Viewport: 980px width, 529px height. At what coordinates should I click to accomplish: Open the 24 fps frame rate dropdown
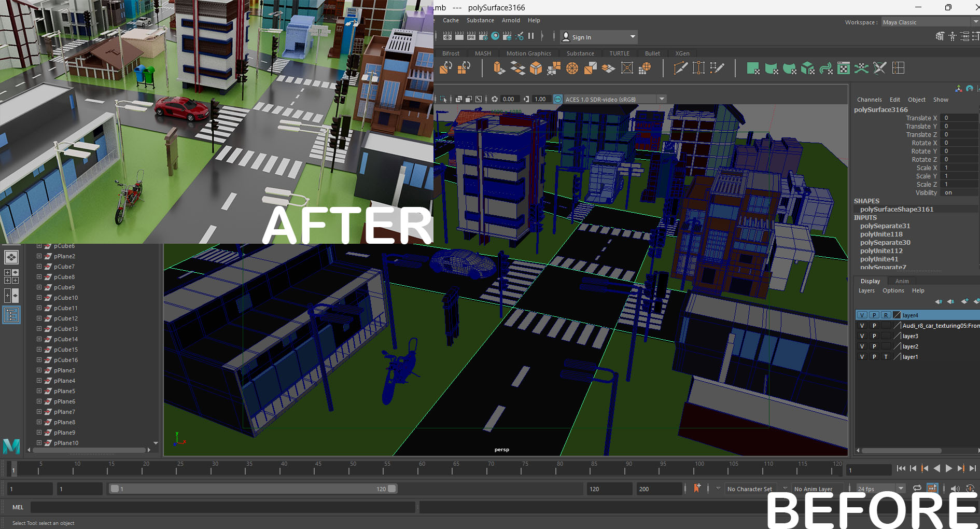[x=880, y=489]
